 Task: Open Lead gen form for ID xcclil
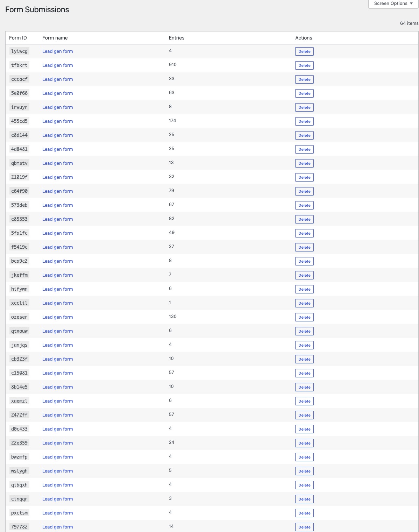tap(58, 303)
